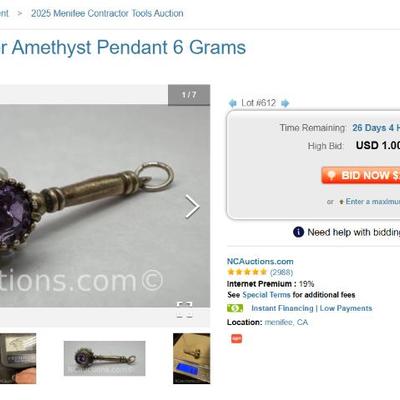Select the full pendant thumbnail image
This screenshot has height=400, width=400.
pos(104,358)
